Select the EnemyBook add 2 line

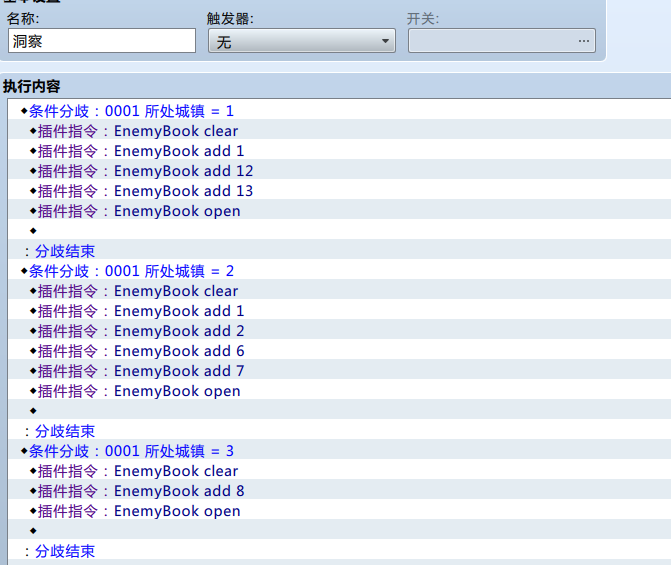pyautogui.click(x=340, y=331)
